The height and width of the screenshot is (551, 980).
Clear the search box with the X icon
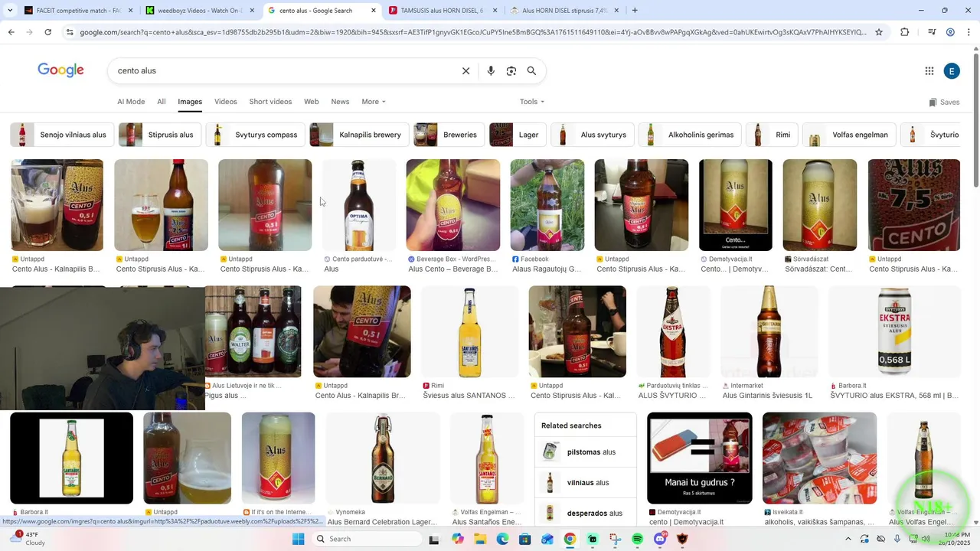point(465,71)
